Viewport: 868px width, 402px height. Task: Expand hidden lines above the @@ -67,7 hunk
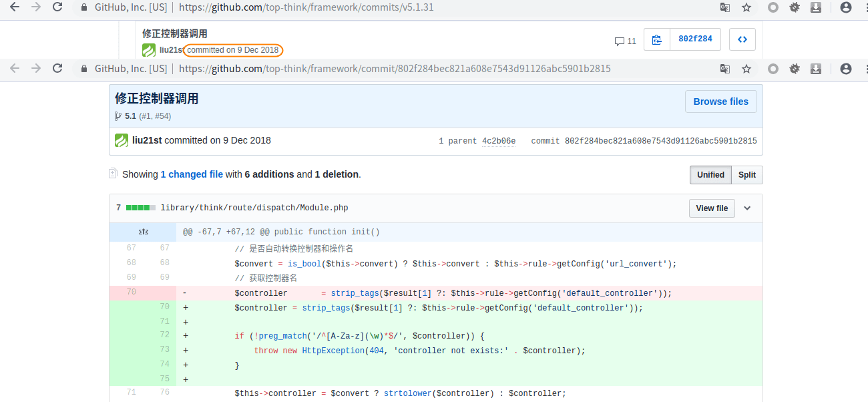coord(143,232)
